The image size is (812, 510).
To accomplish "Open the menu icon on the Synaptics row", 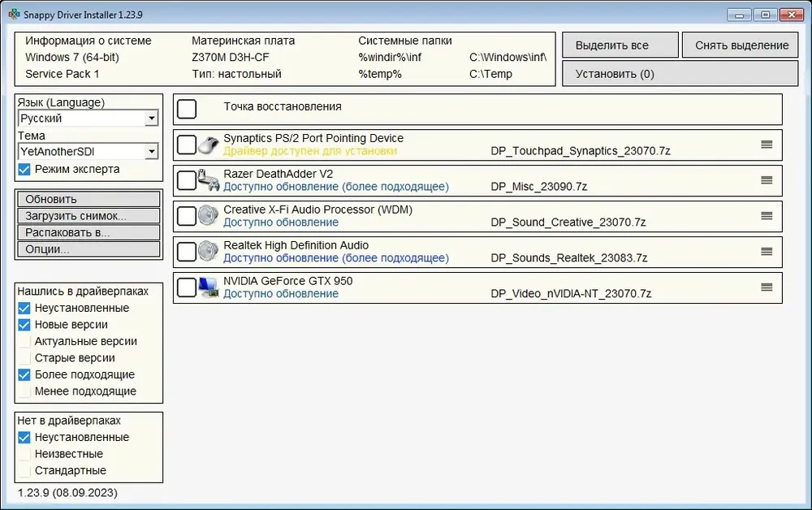I will pos(767,145).
